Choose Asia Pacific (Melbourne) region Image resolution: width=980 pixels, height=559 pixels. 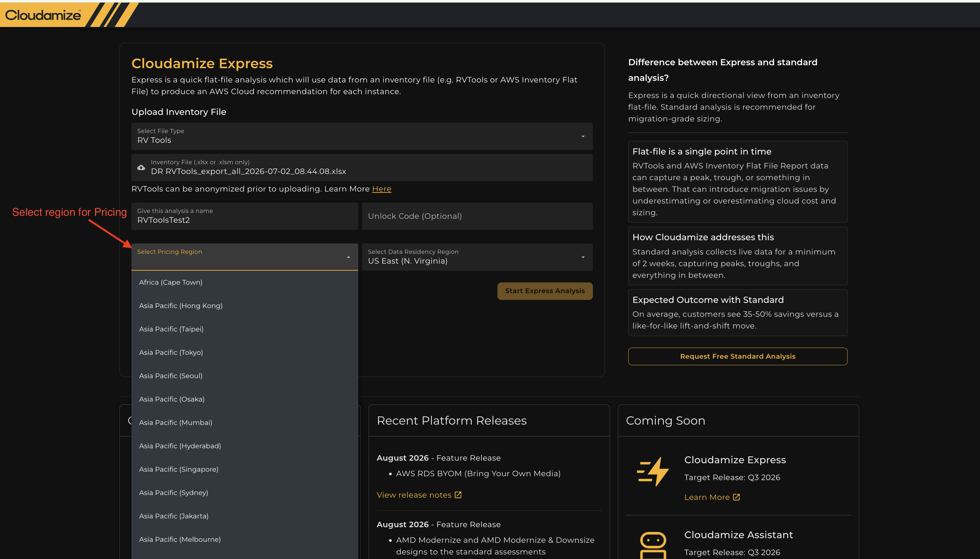[245, 540]
